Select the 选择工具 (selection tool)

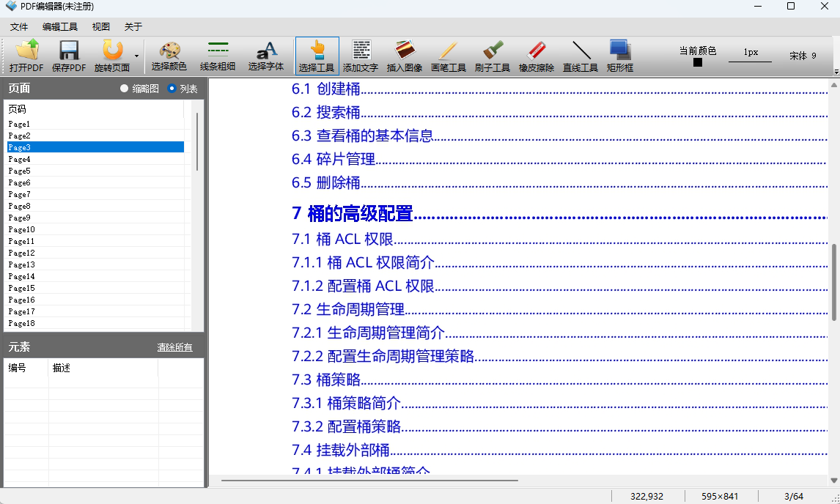pyautogui.click(x=317, y=56)
